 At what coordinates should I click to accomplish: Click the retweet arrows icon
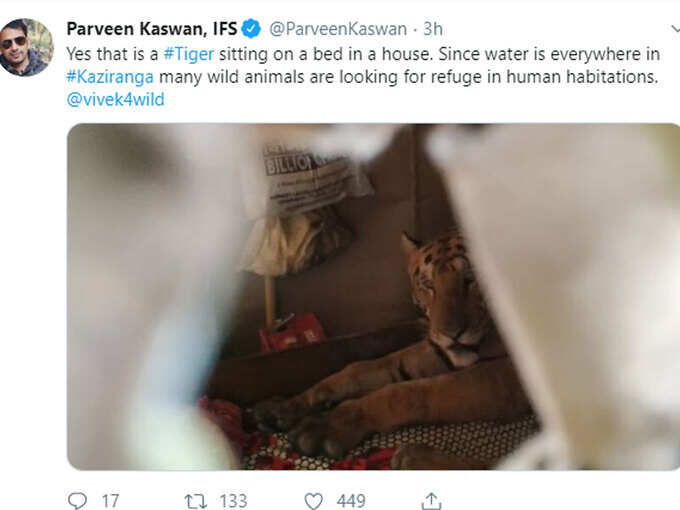tap(195, 501)
